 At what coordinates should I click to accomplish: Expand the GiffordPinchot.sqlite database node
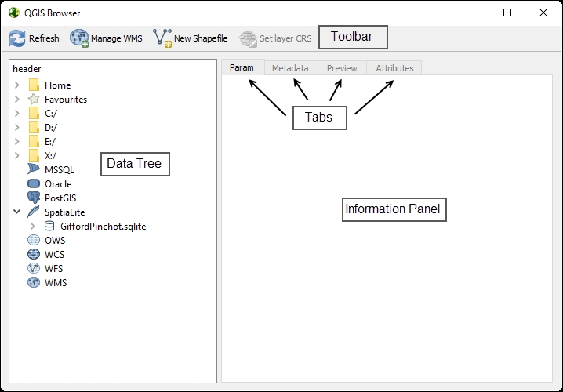(x=33, y=226)
